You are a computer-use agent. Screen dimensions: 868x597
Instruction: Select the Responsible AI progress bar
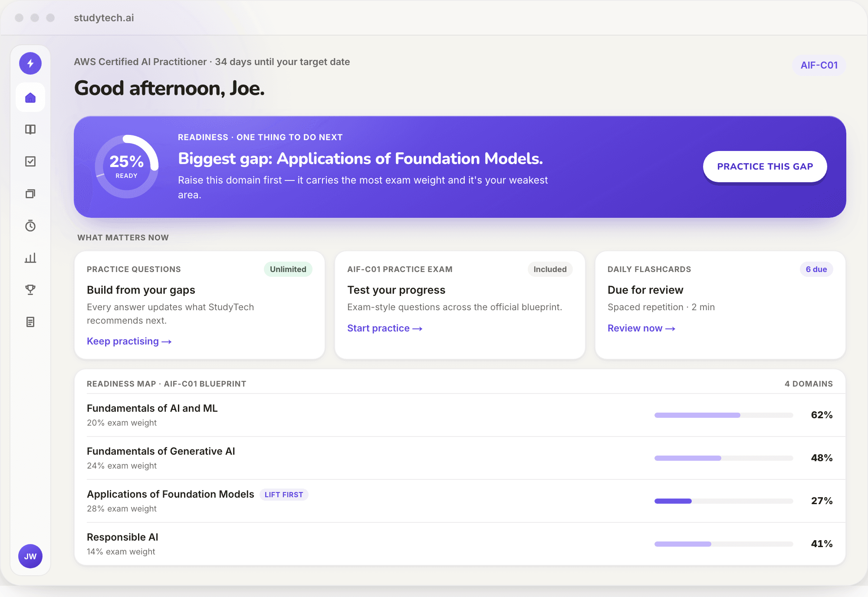coord(724,544)
